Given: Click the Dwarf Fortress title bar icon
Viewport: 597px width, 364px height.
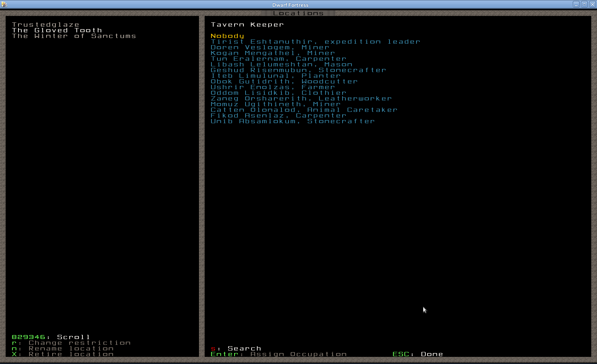Looking at the screenshot, I should pyautogui.click(x=4, y=4).
